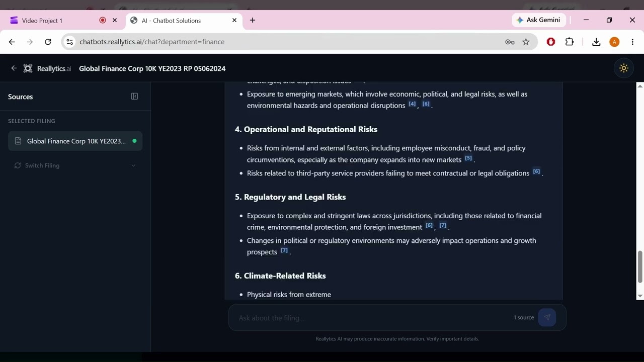Open citation [5] after new markets

tap(468, 158)
